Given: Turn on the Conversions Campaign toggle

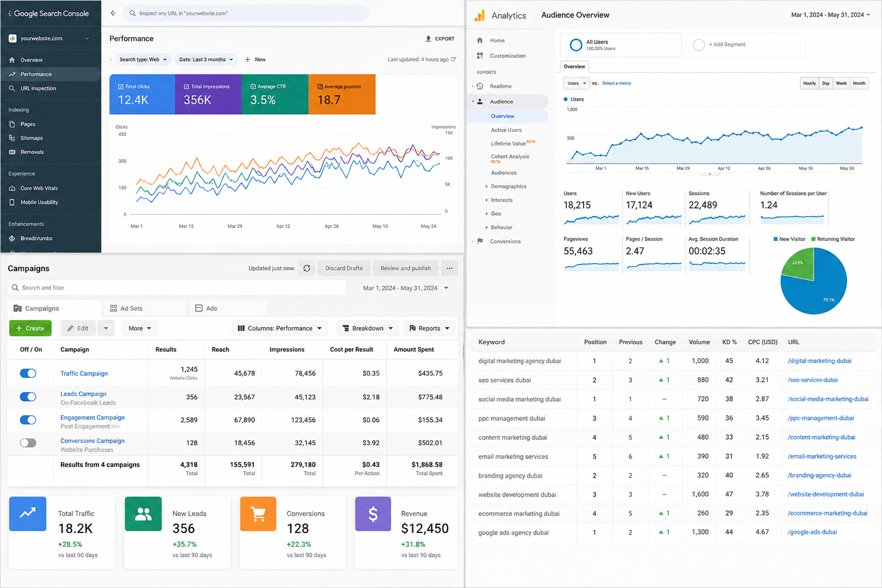Looking at the screenshot, I should pos(28,443).
